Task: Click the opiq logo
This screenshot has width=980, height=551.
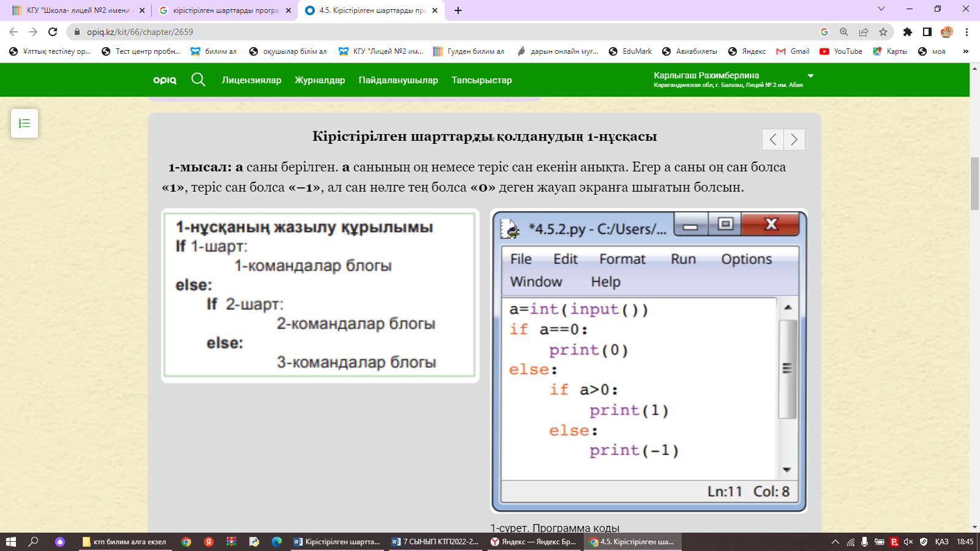Action: [x=165, y=80]
